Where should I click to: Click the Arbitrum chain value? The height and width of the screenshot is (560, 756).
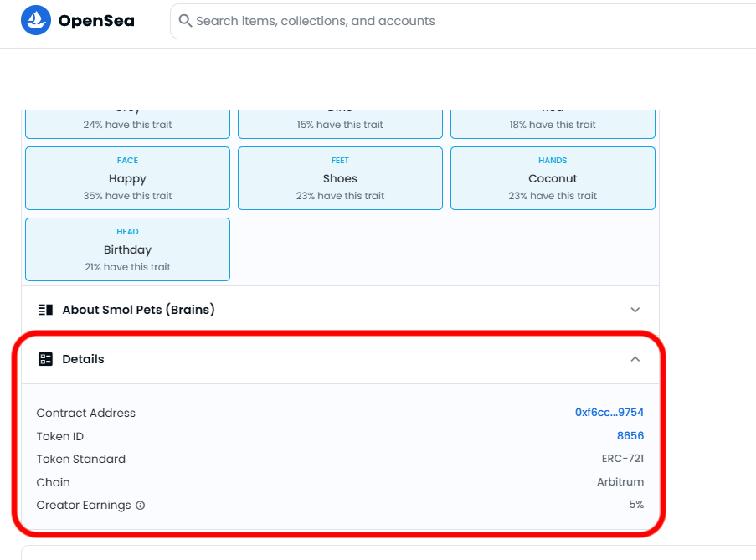620,482
